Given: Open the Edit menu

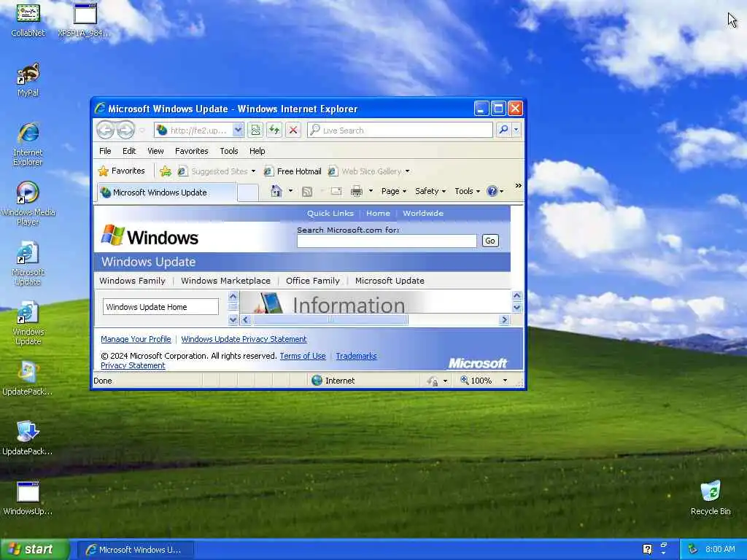Looking at the screenshot, I should coord(129,151).
